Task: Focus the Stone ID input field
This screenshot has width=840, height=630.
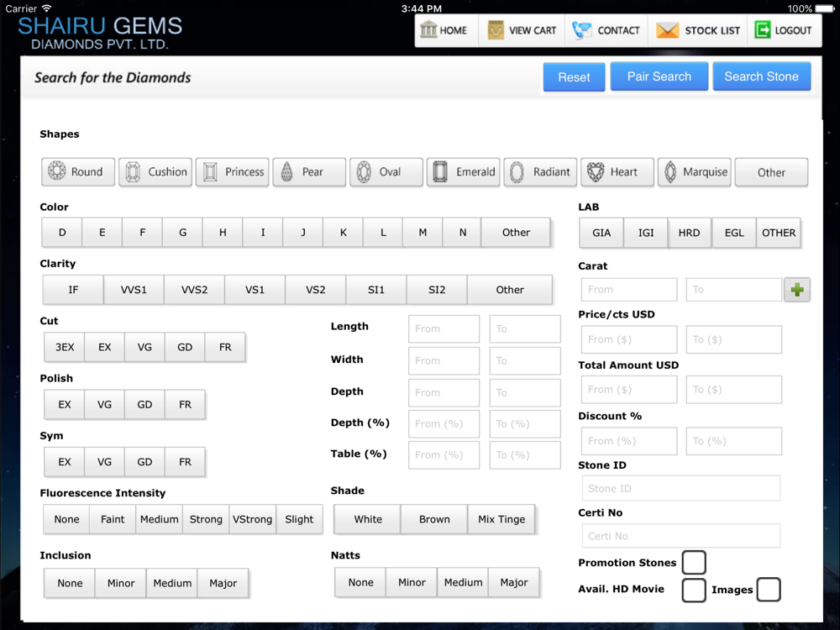Action: 680,488
